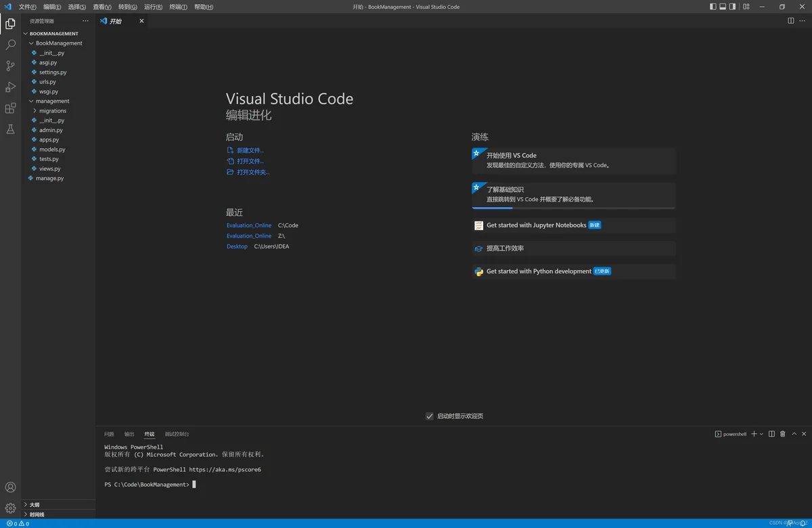Viewport: 812px width, 528px height.
Task: Toggle bottom panel visibility
Action: (723, 7)
